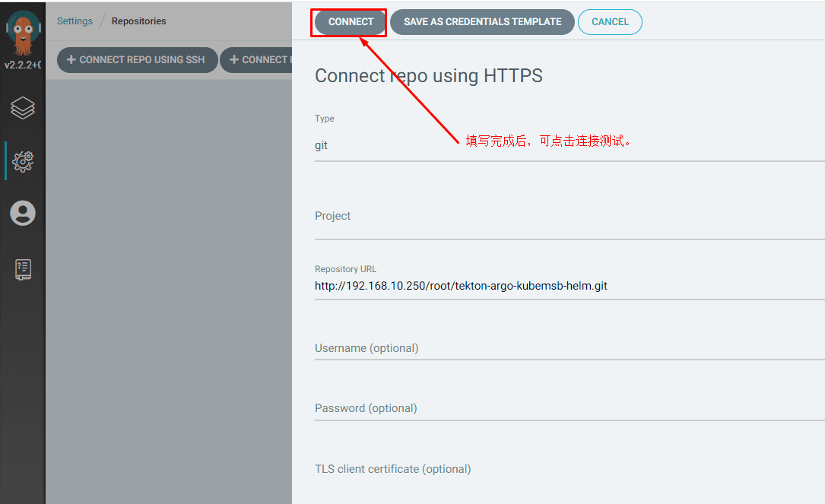Click the Connect repo using HTTPS heading
825x504 pixels.
point(428,76)
